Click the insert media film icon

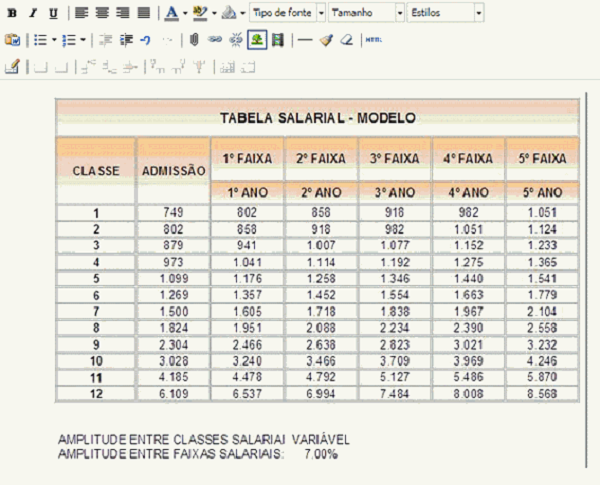coord(277,40)
